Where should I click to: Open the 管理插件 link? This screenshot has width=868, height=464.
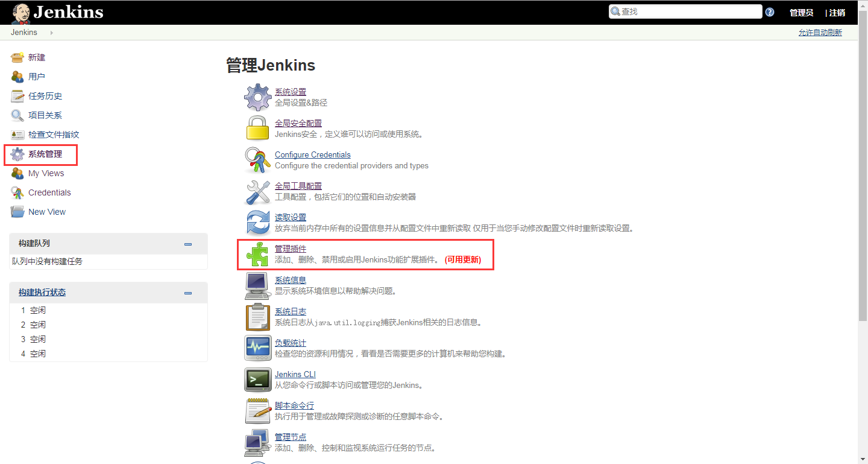(x=291, y=249)
